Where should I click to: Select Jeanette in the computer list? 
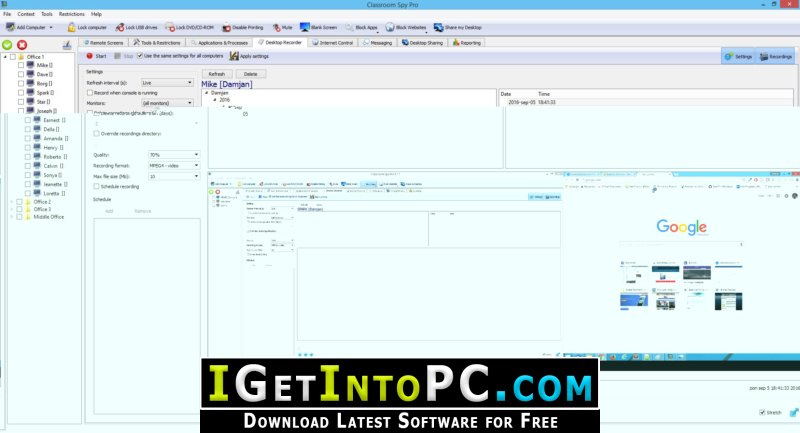[52, 184]
